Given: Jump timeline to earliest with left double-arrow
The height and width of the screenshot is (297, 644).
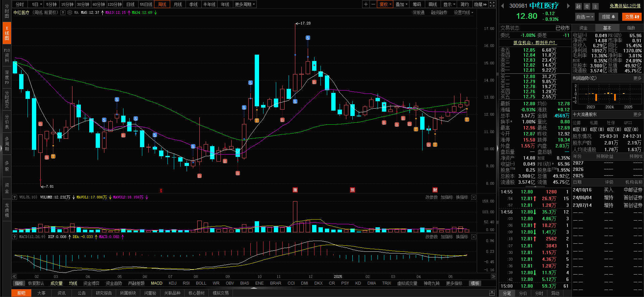Looking at the screenshot, I should coord(14,277).
